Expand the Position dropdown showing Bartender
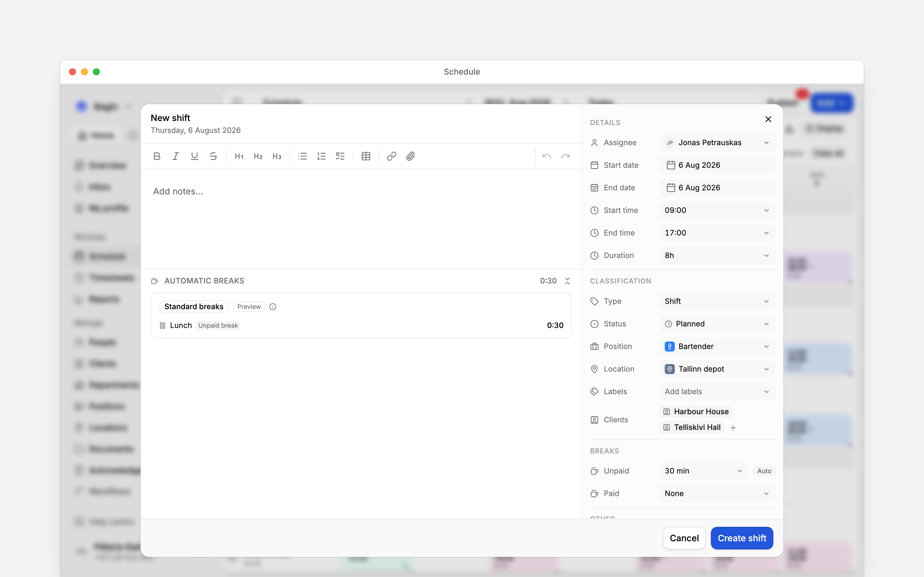Screen dimensions: 924x577 [717, 346]
